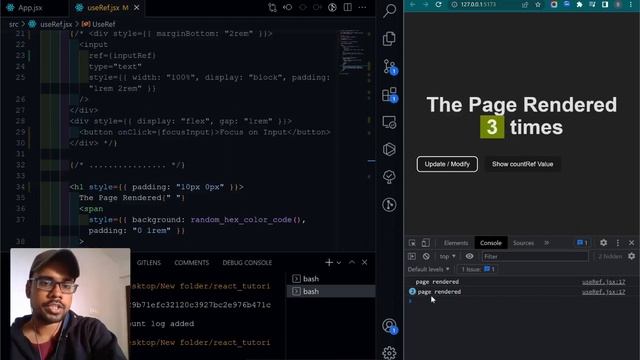Activate the DevTools inspect element picker
640x360 pixels.
click(412, 243)
